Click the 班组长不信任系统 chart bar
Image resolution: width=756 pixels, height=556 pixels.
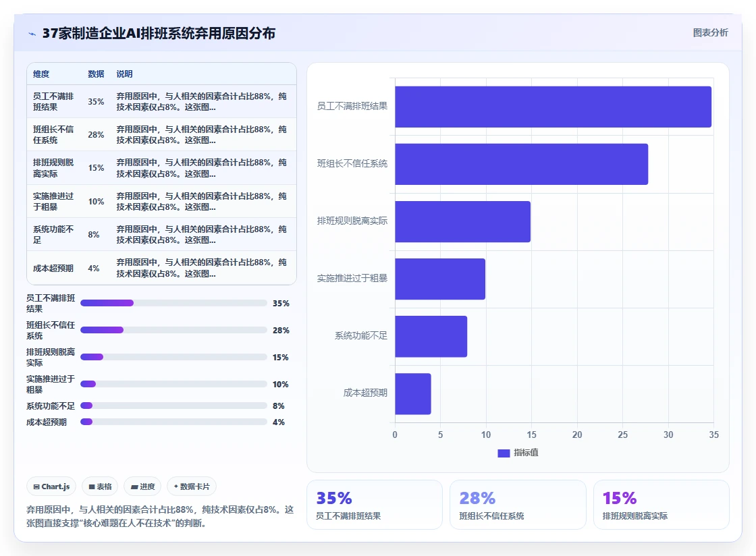pyautogui.click(x=521, y=164)
